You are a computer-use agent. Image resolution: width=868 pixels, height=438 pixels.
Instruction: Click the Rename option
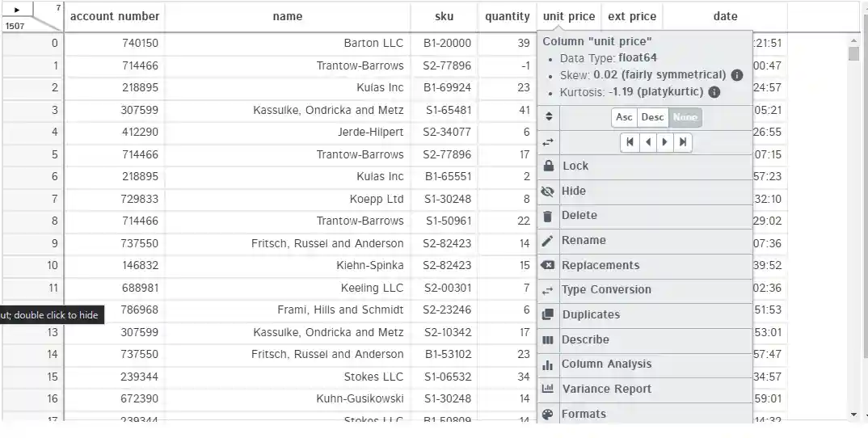pos(583,241)
